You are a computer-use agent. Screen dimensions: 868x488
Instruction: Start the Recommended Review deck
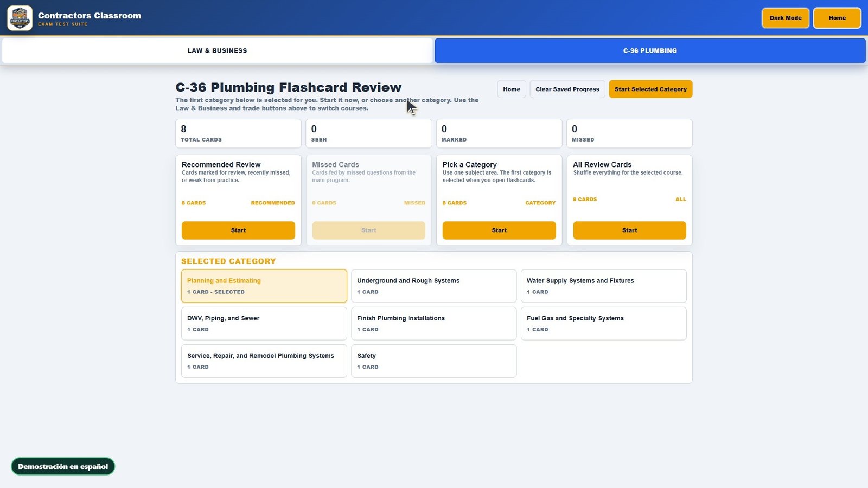(x=238, y=230)
